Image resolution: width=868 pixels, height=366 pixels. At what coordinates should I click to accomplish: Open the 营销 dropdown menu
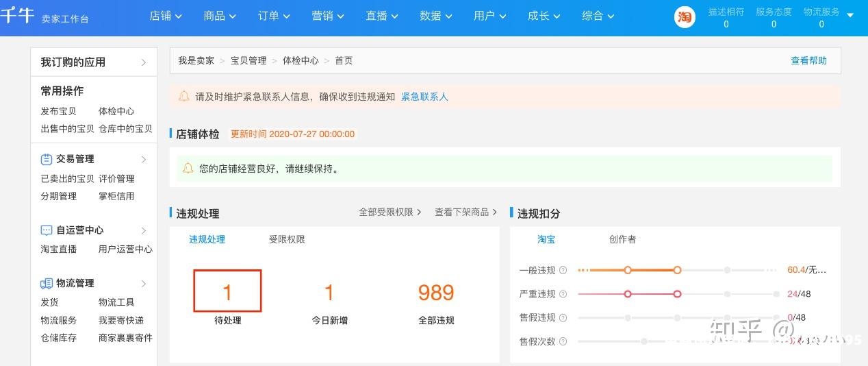click(327, 16)
